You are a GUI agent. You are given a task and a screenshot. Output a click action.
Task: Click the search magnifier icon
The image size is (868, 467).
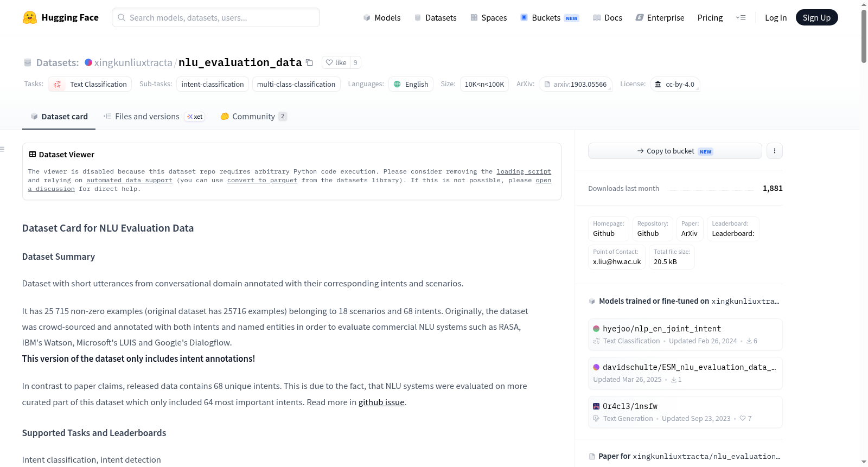coord(122,17)
